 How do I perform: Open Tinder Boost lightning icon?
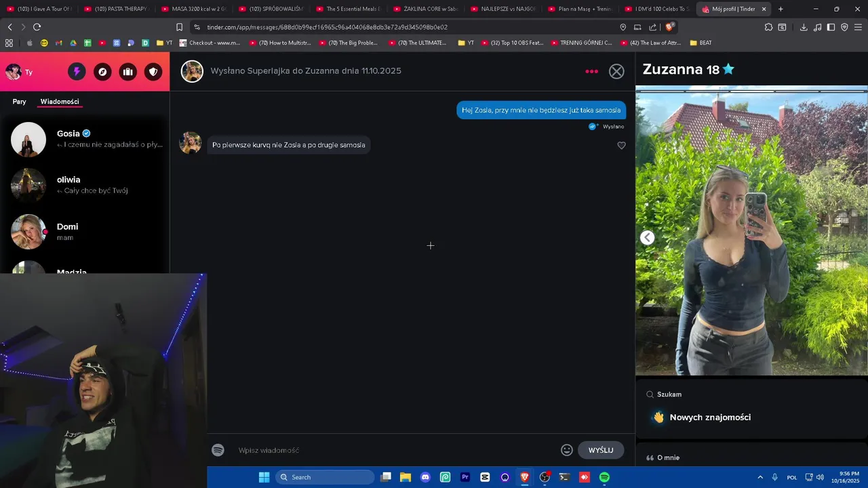coord(77,72)
